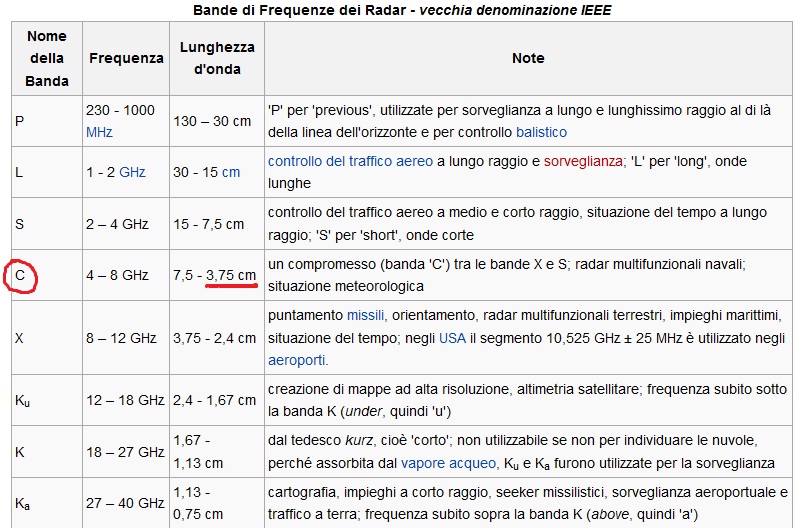The width and height of the screenshot is (797, 528).
Task: Select the 'P' band name cell
Action: point(47,121)
